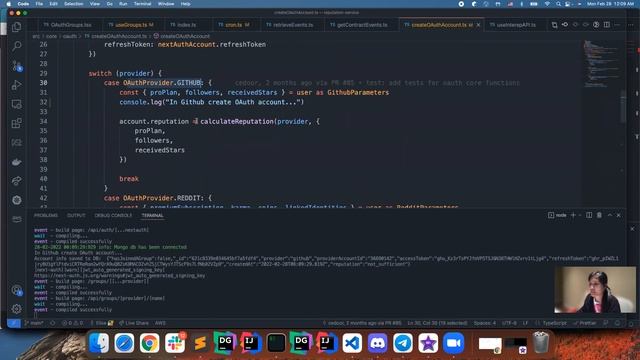Click createOAuthAccount symbol in breadcrumb
Viewport: 640px width, 360px height.
pyautogui.click(x=181, y=36)
